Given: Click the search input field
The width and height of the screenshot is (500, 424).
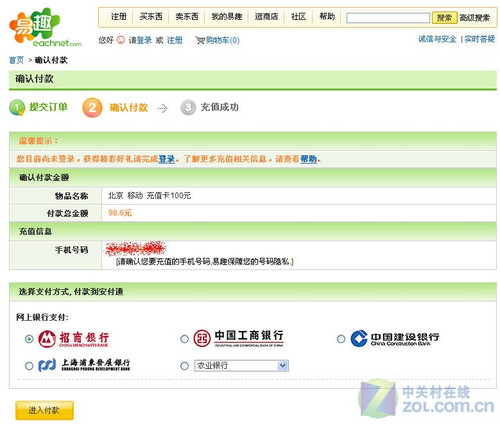Looking at the screenshot, I should (388, 18).
